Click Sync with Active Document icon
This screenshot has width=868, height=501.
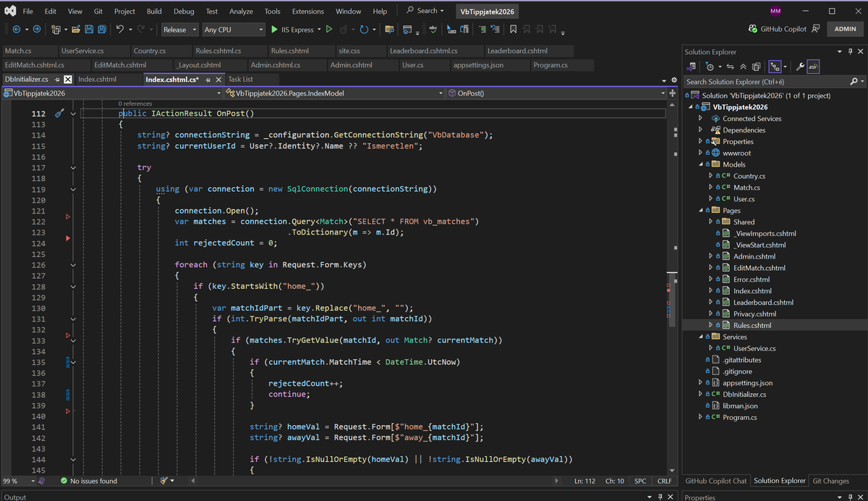pyautogui.click(x=730, y=66)
